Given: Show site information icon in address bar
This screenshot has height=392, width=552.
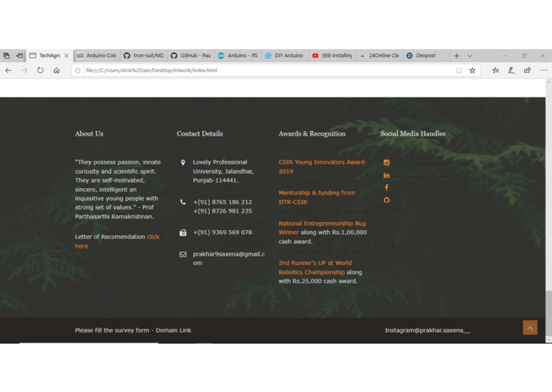Looking at the screenshot, I should pyautogui.click(x=78, y=71).
